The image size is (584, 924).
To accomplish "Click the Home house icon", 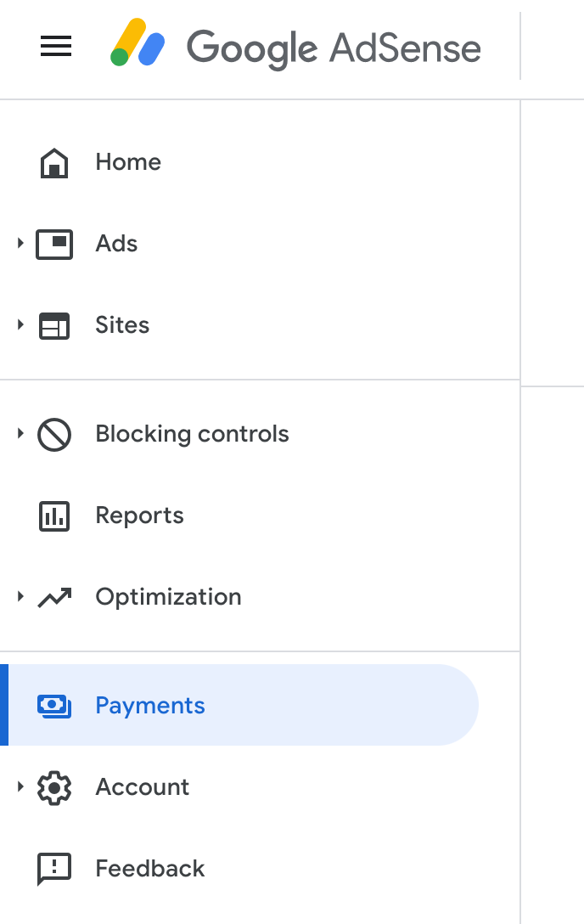I will click(54, 162).
